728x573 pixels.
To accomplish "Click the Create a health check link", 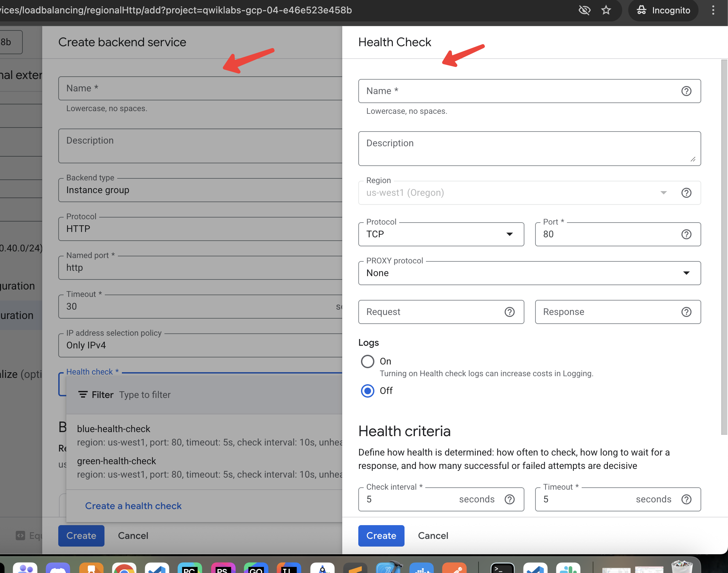I will tap(133, 506).
